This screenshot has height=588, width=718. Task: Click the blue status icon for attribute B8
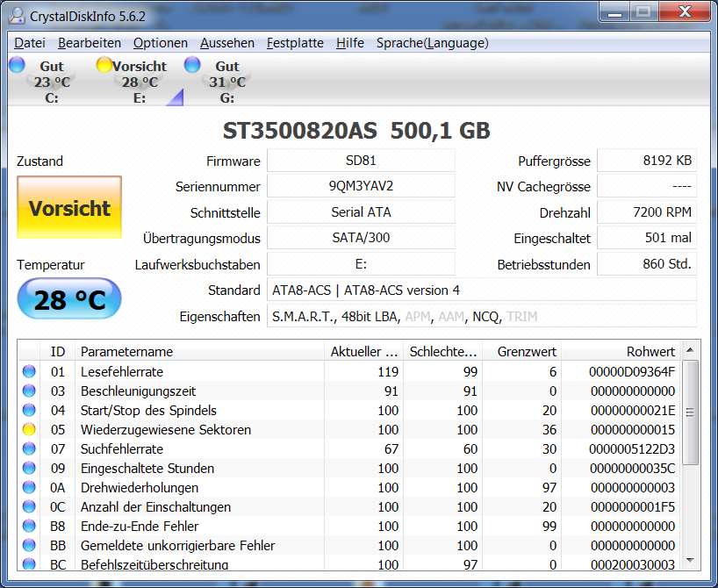29,526
